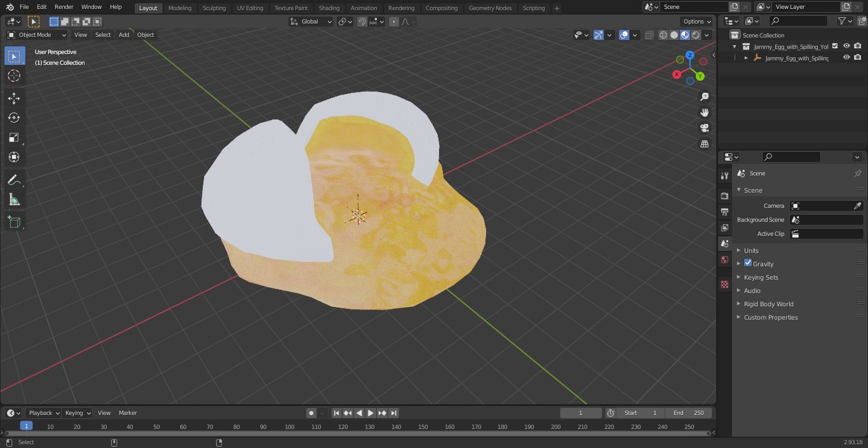Open the Texture properties tab
Screen dimensions: 868x448
click(x=724, y=284)
